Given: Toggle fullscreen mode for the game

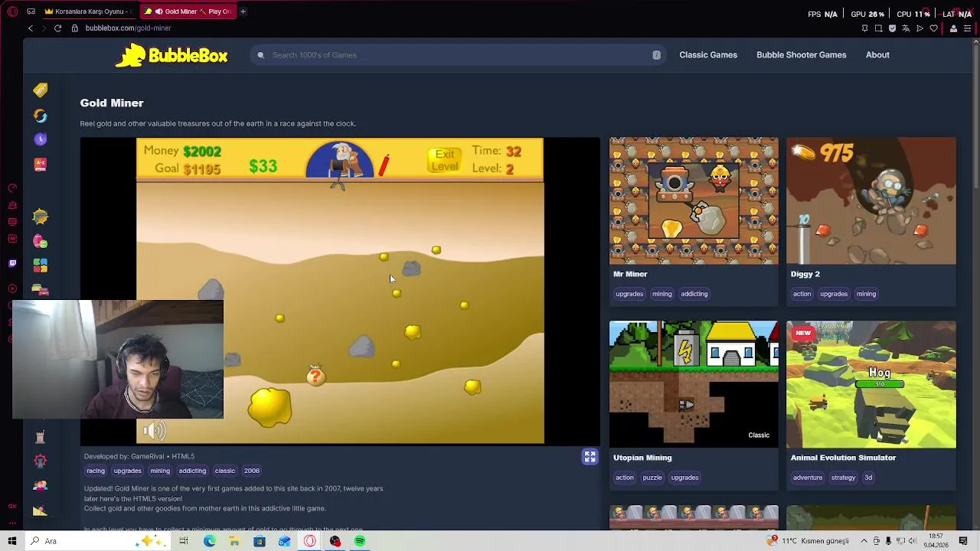Looking at the screenshot, I should pos(590,457).
